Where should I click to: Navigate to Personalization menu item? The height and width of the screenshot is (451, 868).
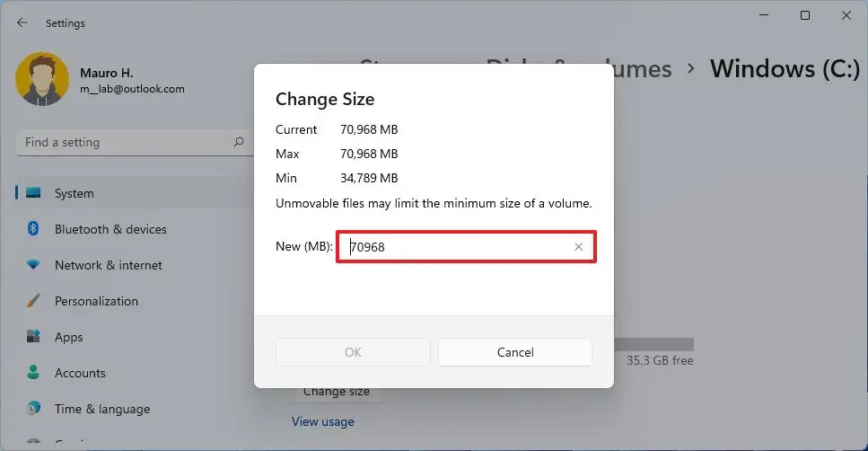pos(96,301)
